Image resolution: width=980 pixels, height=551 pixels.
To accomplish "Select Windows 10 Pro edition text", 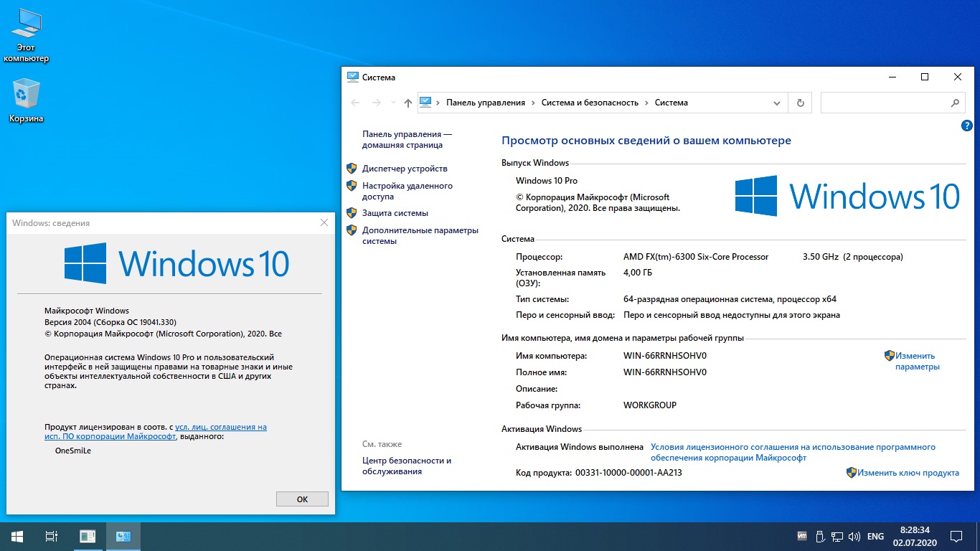I will click(547, 181).
